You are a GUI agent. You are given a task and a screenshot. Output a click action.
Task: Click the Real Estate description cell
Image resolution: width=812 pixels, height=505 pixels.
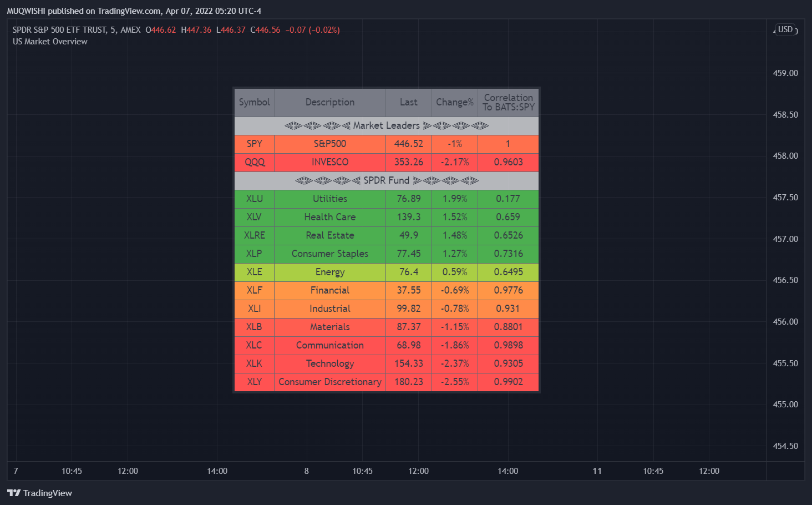click(330, 235)
